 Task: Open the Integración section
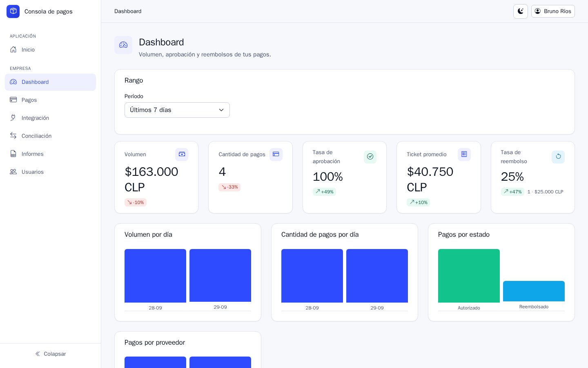[50, 118]
